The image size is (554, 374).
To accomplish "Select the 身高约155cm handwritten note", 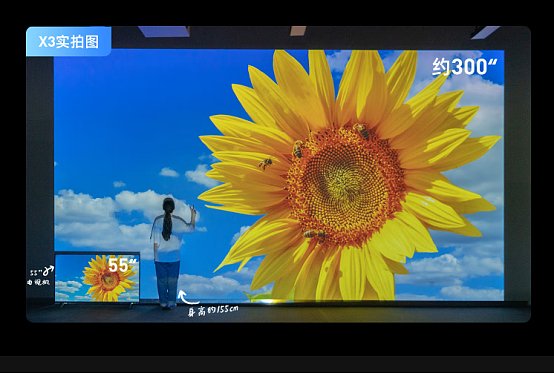I will (x=213, y=311).
